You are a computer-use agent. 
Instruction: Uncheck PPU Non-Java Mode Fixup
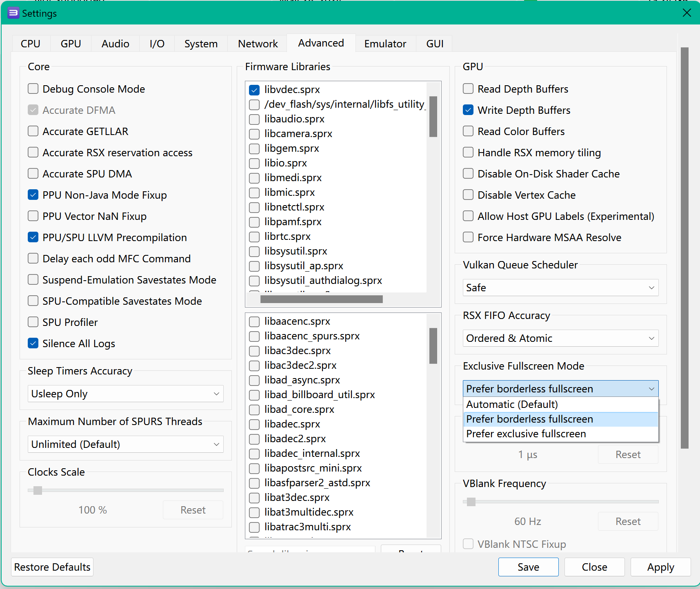click(x=33, y=195)
